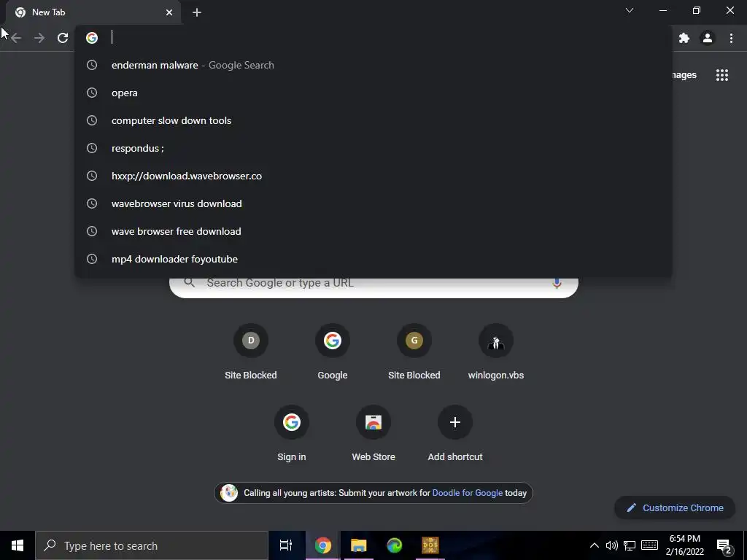Open the Images link at top right
The height and width of the screenshot is (560, 747).
684,75
